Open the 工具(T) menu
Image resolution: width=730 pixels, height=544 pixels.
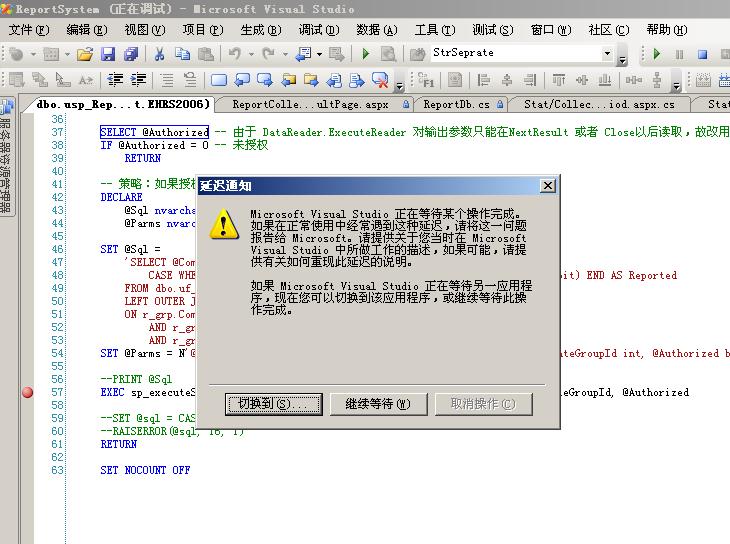[435, 30]
